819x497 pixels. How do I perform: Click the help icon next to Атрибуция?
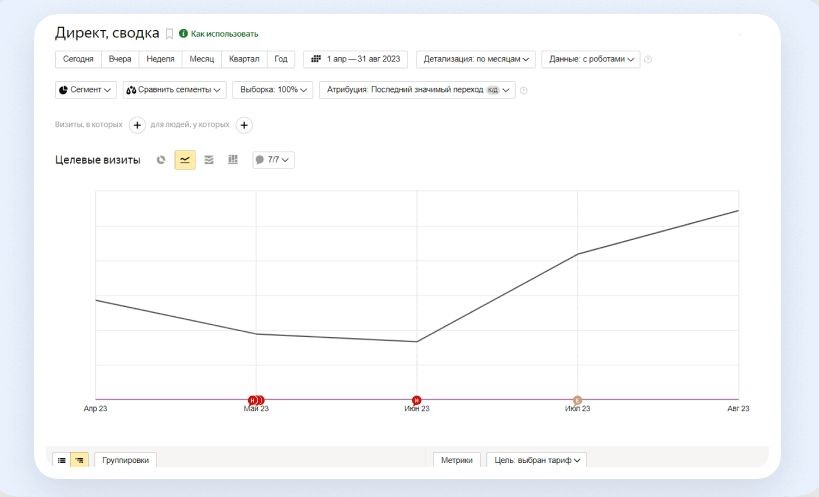(524, 90)
